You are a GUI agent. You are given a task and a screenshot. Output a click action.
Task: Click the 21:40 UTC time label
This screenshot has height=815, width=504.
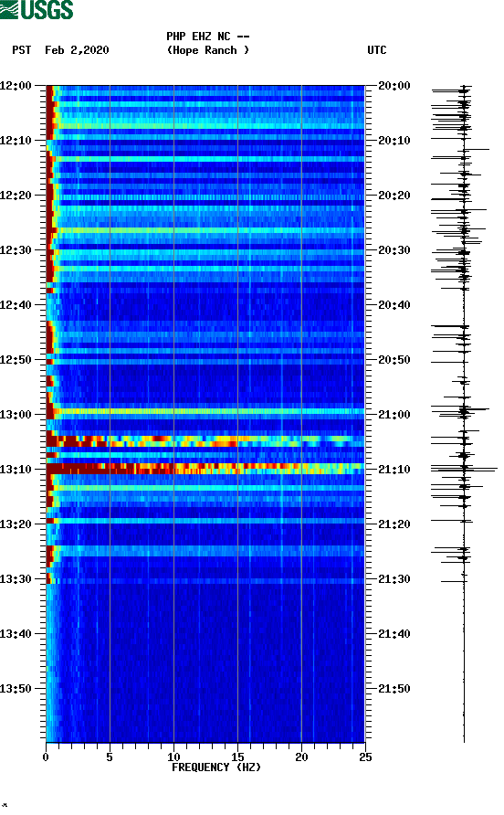click(x=394, y=633)
